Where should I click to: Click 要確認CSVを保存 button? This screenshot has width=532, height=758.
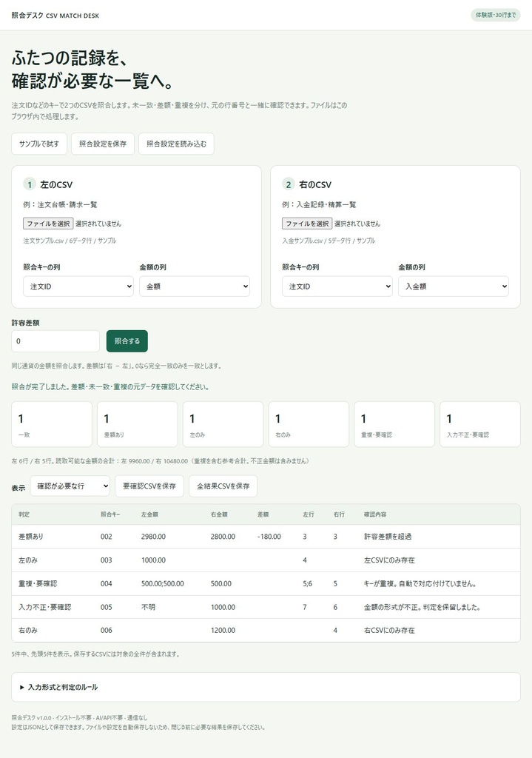tap(149, 486)
